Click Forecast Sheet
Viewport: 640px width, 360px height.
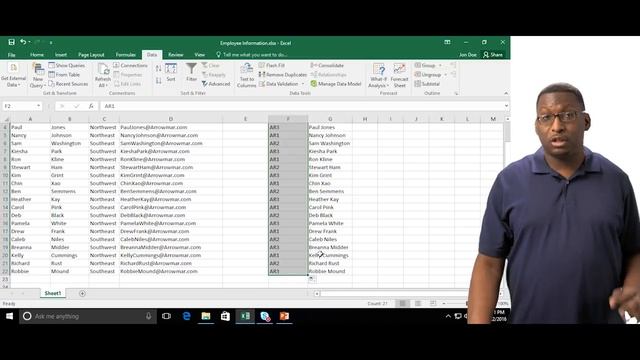[399, 76]
